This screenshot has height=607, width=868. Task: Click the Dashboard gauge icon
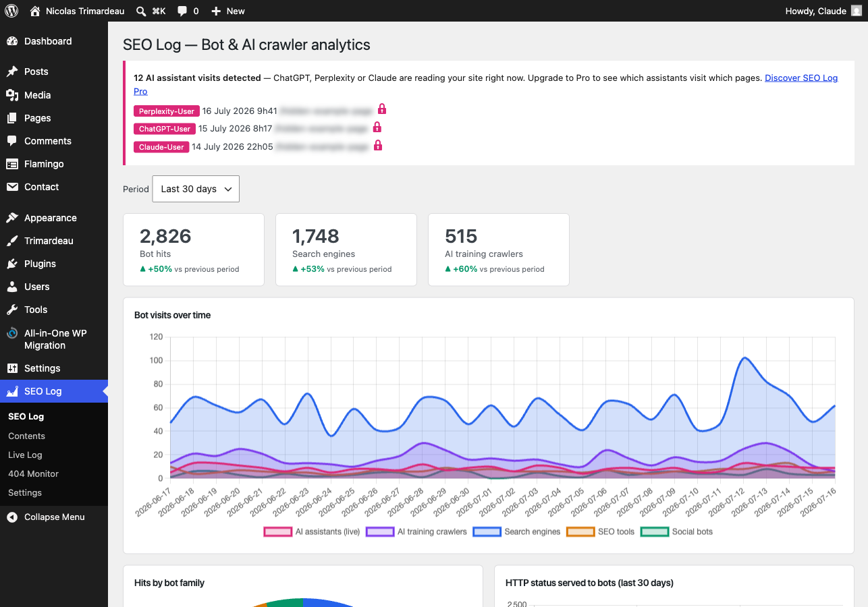[12, 41]
